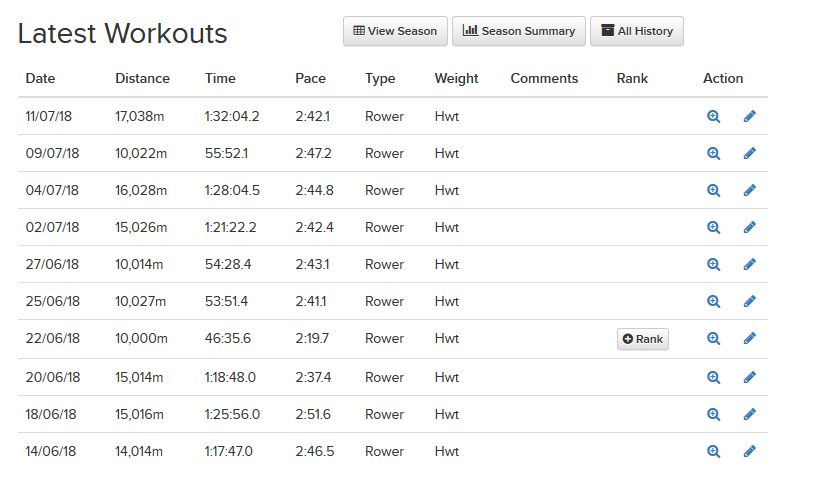Click the Pace column header
816x497 pixels.
(310, 78)
